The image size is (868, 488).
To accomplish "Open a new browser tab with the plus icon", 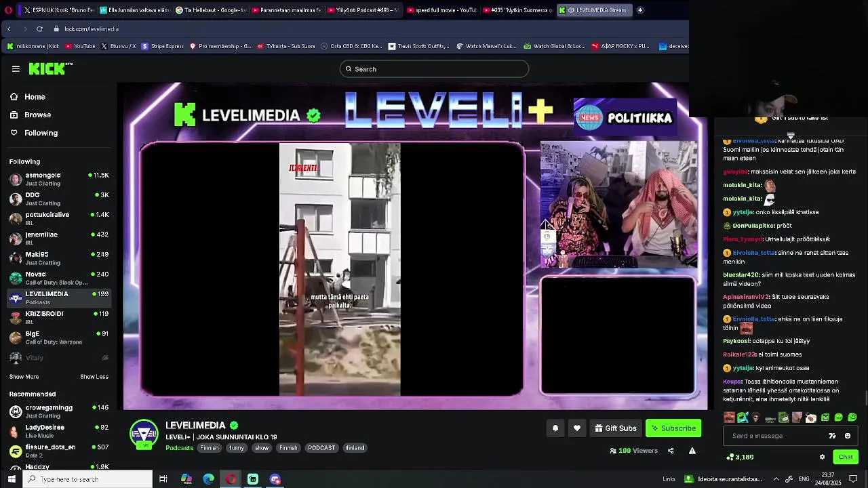I will coord(640,10).
